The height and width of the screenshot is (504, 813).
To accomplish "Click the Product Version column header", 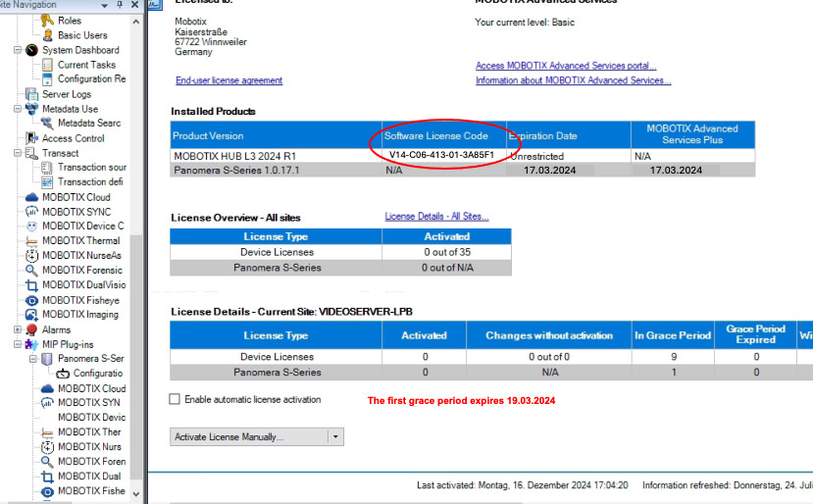I will click(x=276, y=136).
